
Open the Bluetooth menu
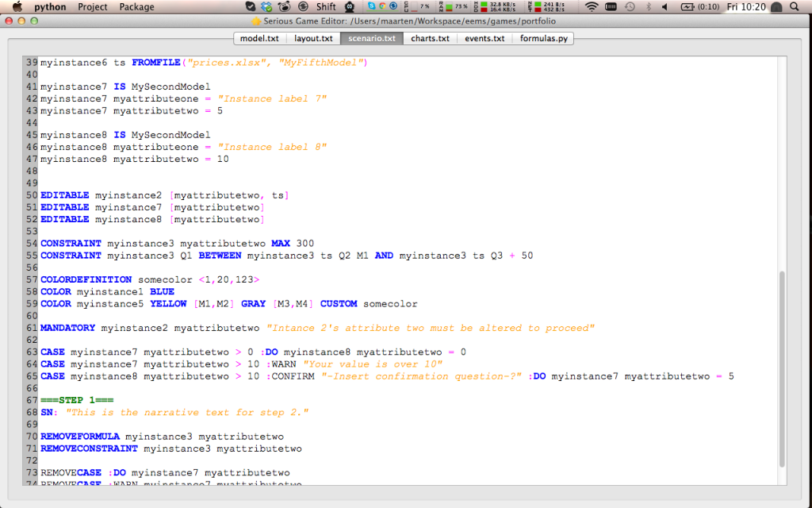point(649,6)
